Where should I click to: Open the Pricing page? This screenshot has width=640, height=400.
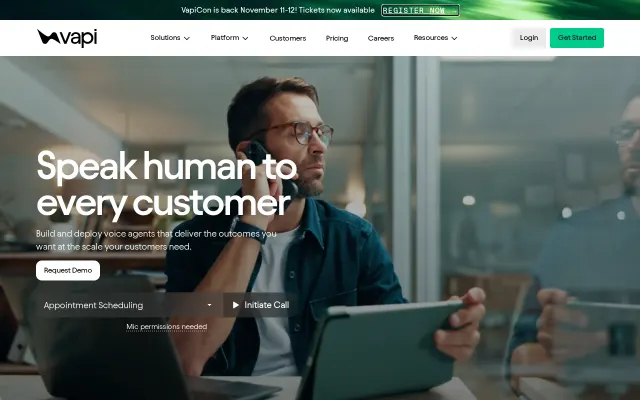[x=337, y=38]
